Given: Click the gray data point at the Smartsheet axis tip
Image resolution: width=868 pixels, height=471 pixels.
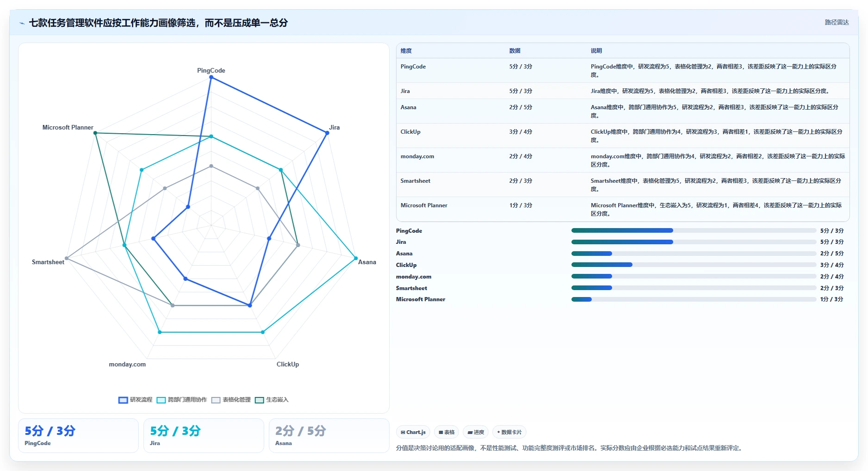Looking at the screenshot, I should (67, 258).
